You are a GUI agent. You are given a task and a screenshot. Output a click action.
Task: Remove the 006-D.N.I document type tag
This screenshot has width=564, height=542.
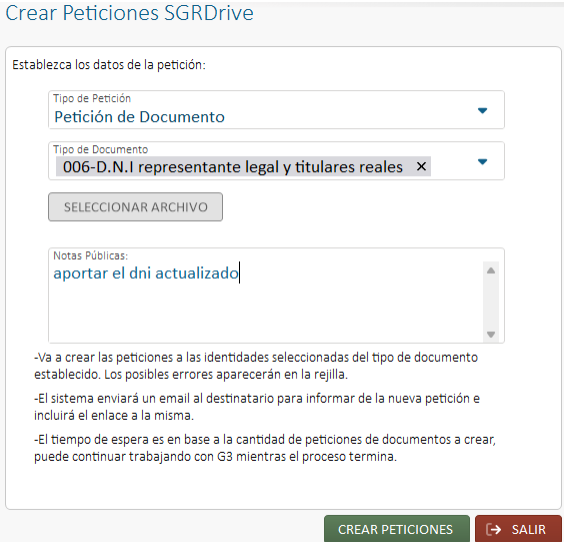pos(421,167)
